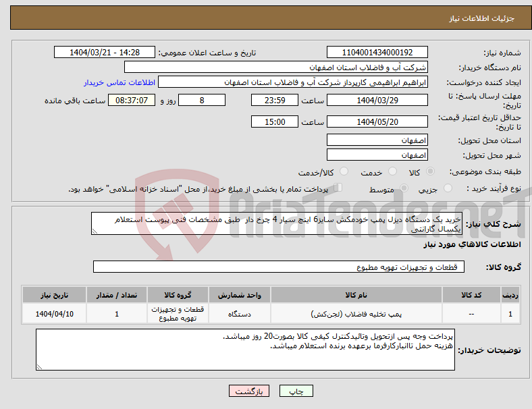Open the اطلاعات تماس خریدار link
532x409 pixels.
(x=119, y=83)
